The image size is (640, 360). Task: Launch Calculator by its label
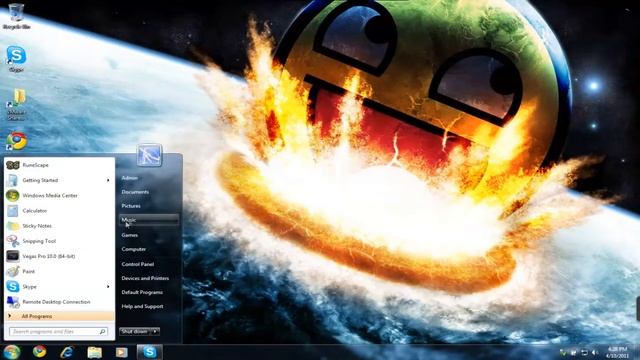[35, 211]
